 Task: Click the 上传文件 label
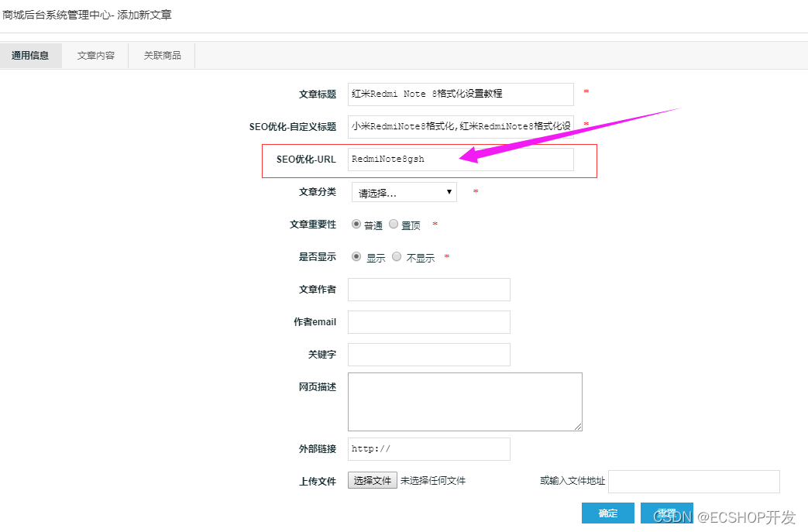pyautogui.click(x=318, y=482)
